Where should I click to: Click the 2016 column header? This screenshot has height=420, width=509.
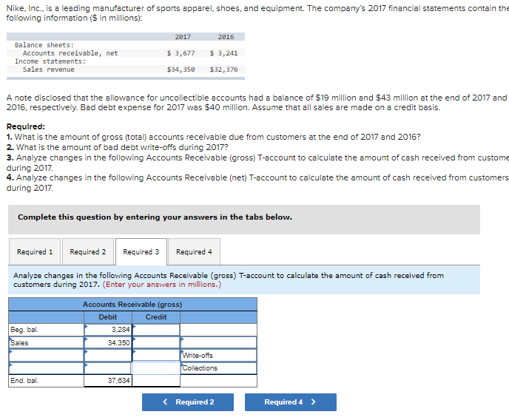click(x=226, y=37)
